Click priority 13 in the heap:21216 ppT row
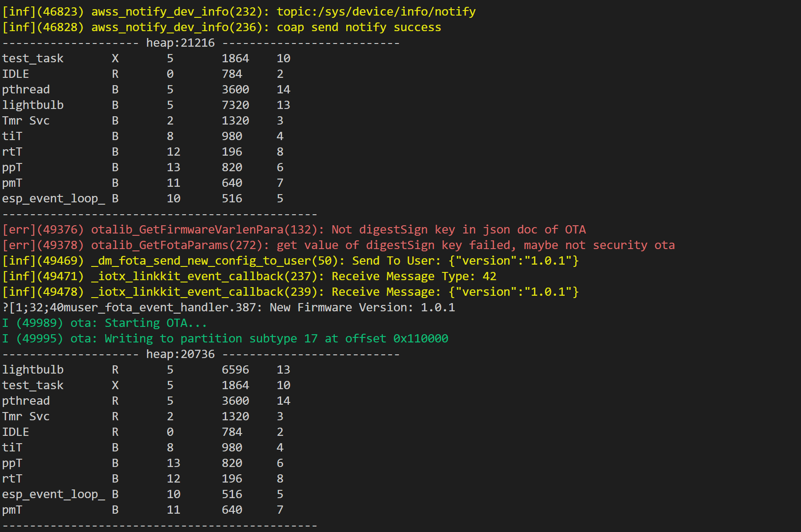The image size is (801, 532). tap(174, 168)
